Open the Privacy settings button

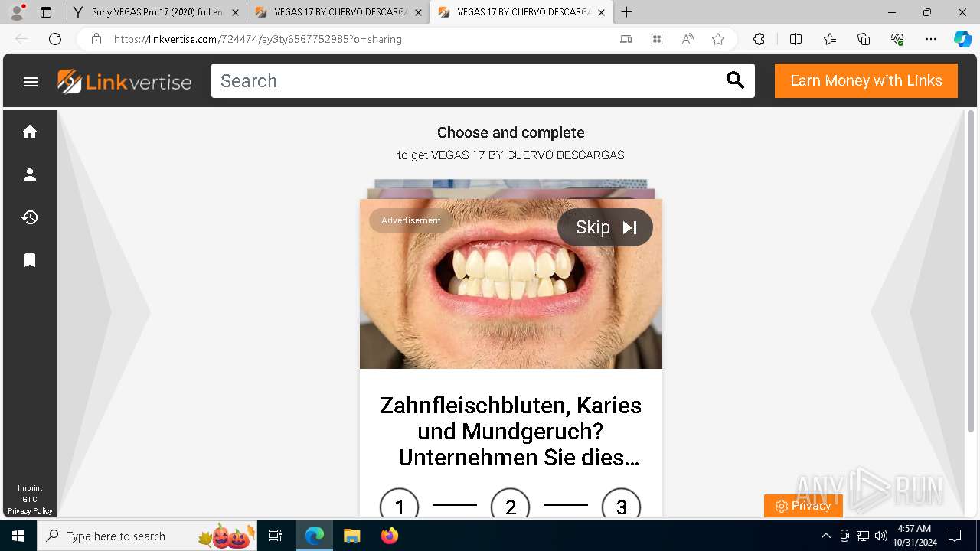[x=803, y=506]
